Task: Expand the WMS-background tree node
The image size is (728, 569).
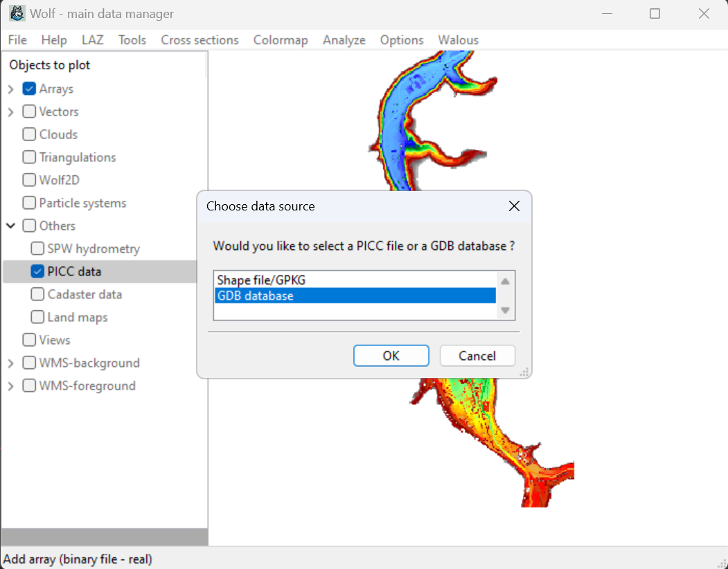Action: [11, 363]
